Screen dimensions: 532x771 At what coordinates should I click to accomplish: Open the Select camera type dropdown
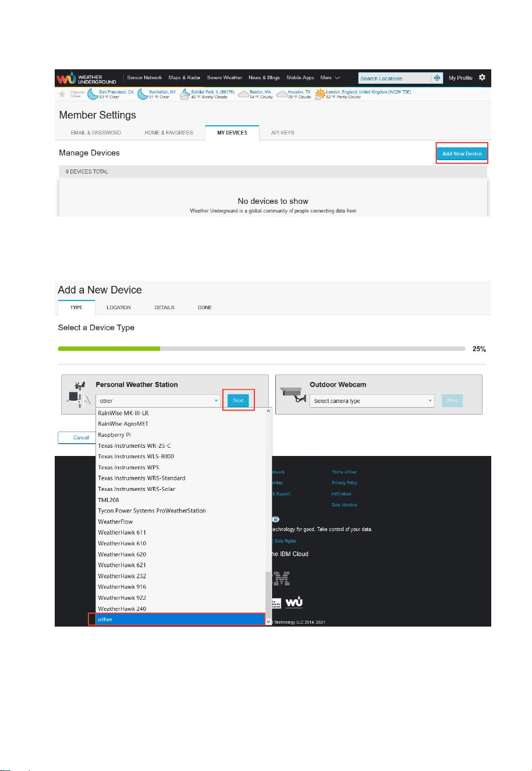(x=373, y=401)
